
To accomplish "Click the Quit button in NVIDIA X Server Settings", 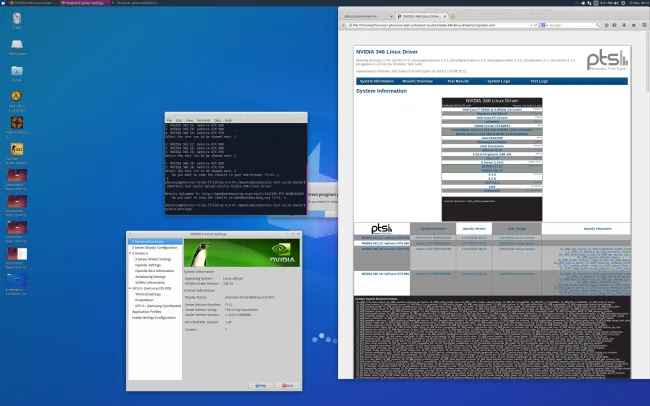I will (x=288, y=385).
